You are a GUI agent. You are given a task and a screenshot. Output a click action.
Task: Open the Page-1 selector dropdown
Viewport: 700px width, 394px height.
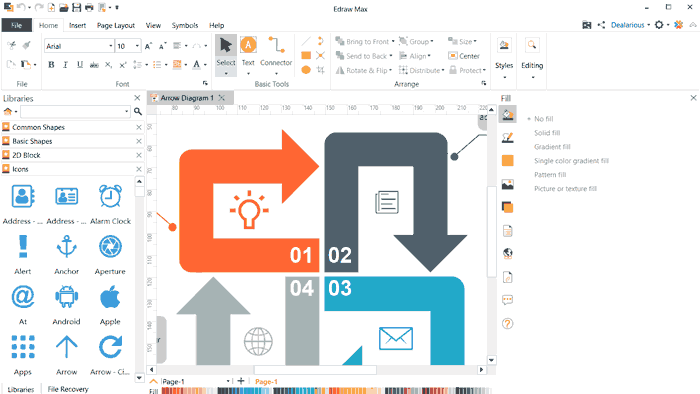click(x=228, y=381)
